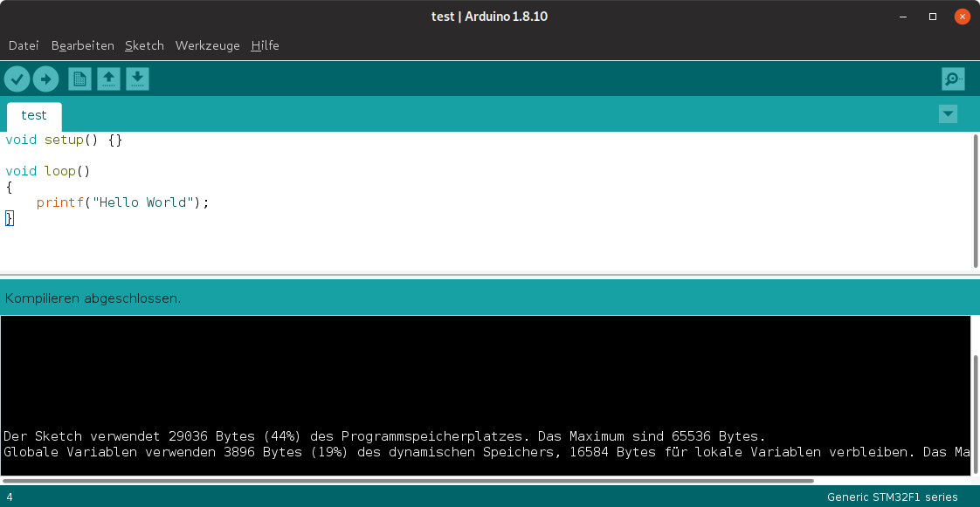980x507 pixels.
Task: Create a new sketch via toolbar icon
Action: (79, 79)
